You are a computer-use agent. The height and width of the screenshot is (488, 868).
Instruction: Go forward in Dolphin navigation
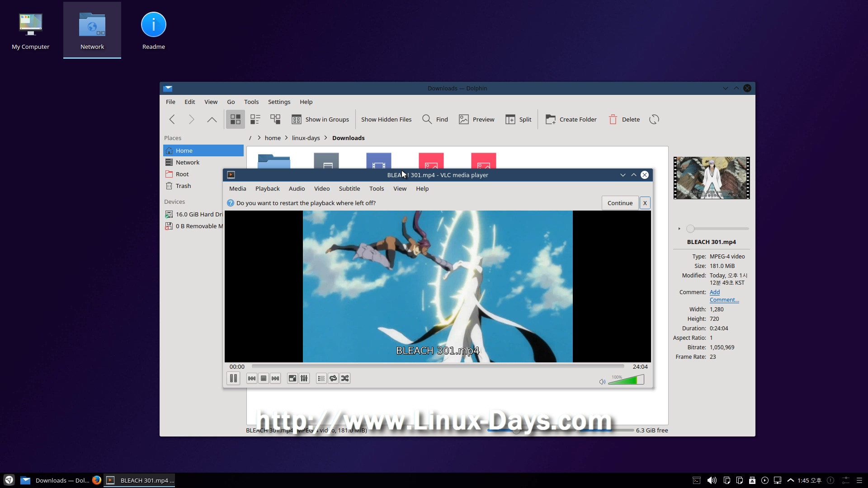[192, 119]
